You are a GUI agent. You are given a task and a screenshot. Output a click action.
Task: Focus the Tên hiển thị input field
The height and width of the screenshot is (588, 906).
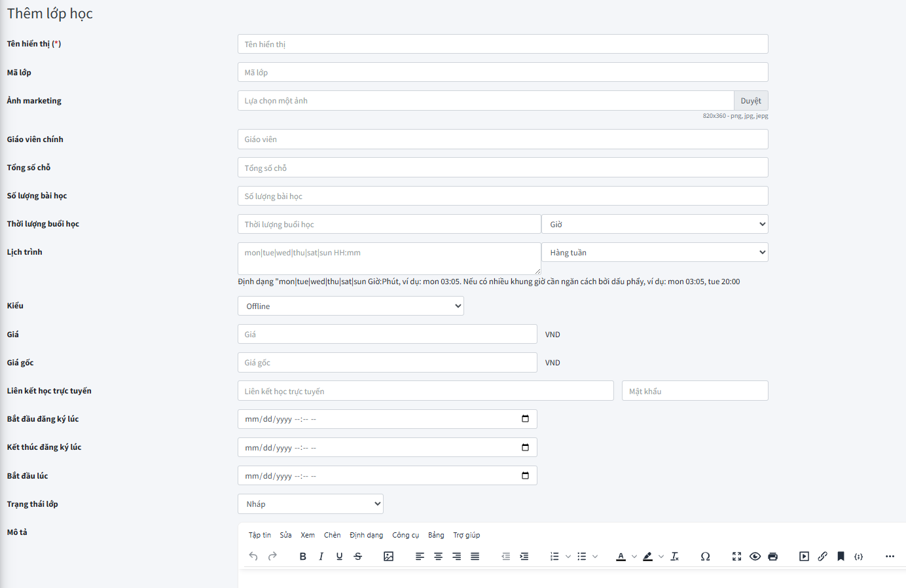pyautogui.click(x=502, y=45)
